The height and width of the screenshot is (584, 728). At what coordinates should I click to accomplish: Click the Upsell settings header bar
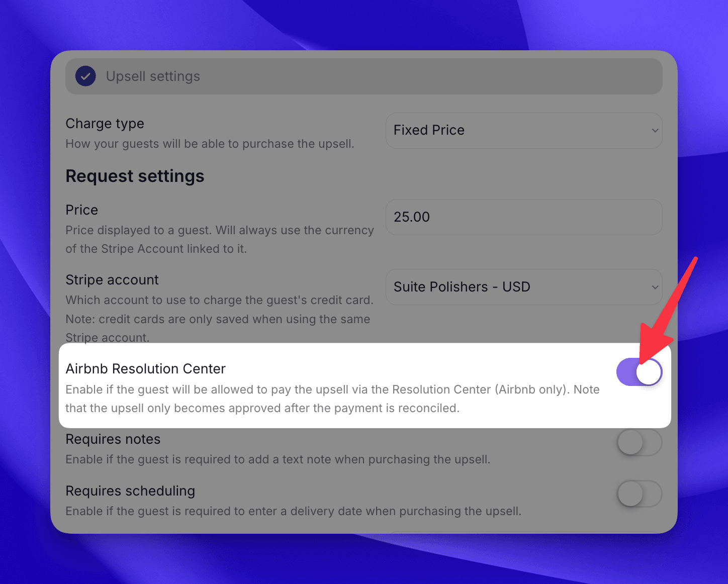pos(364,76)
